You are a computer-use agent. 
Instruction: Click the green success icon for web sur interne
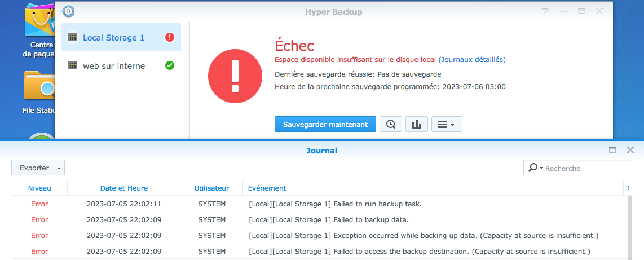[x=170, y=66]
